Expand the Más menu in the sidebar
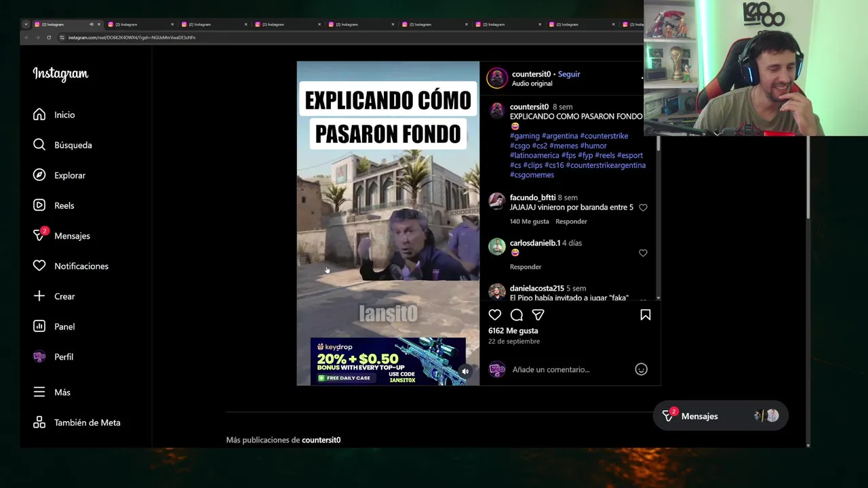 (x=52, y=392)
